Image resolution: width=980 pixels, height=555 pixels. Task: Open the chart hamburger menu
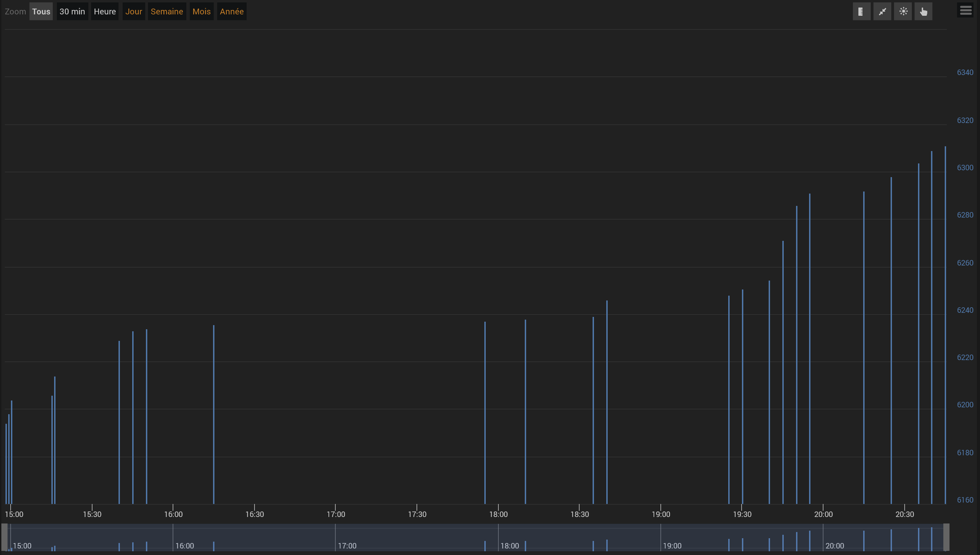[965, 10]
